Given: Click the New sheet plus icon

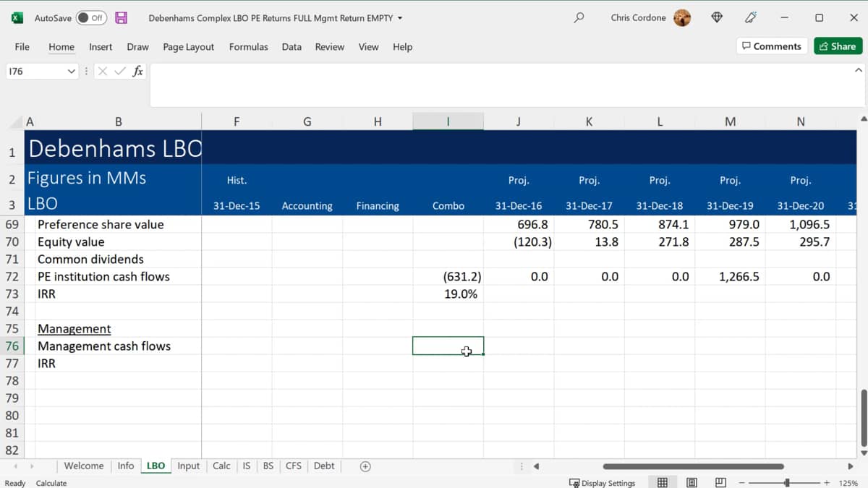Looking at the screenshot, I should tap(365, 466).
